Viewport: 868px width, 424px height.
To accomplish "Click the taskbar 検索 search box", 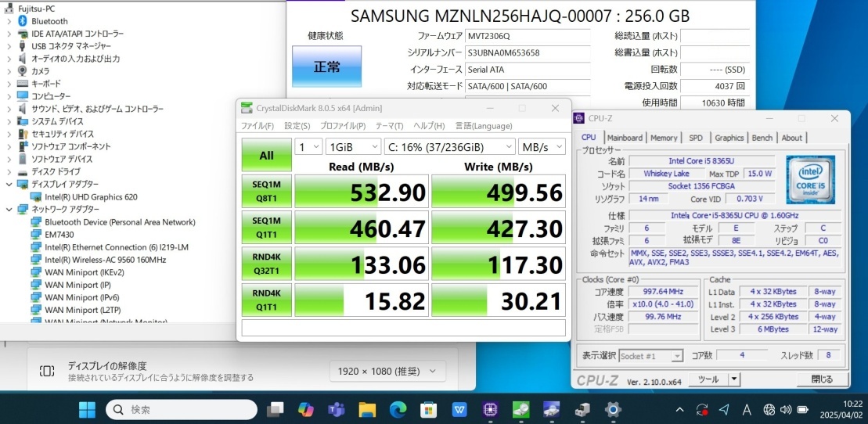I will pos(181,410).
